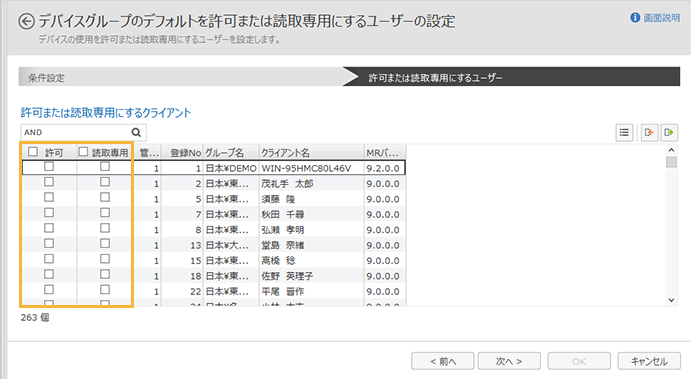The width and height of the screenshot is (691, 379).
Task: Check 許可 for 弘瀬 孝明
Action: (49, 228)
